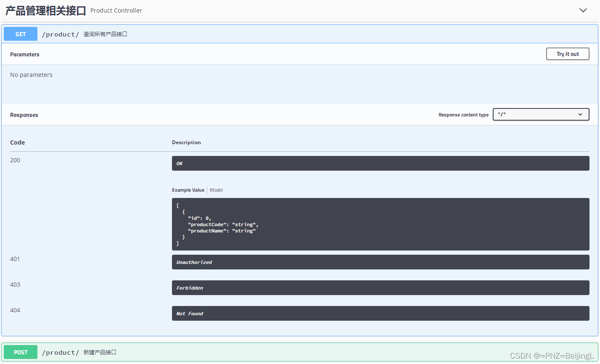Image resolution: width=600 pixels, height=364 pixels.
Task: Click the Unauthorized description box
Action: pos(381,262)
